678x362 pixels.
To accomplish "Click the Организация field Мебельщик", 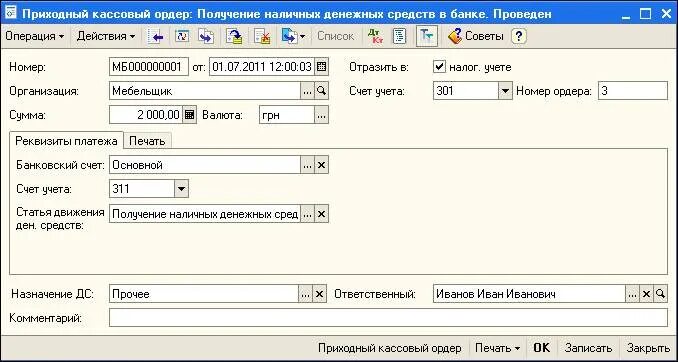I will [x=205, y=91].
